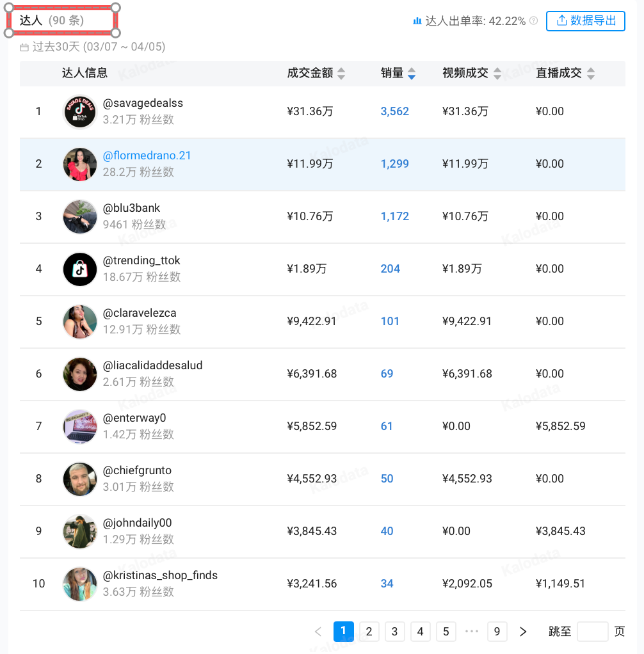The width and height of the screenshot is (644, 654).
Task: Click the 跳至 page number input box
Action: coord(593,632)
